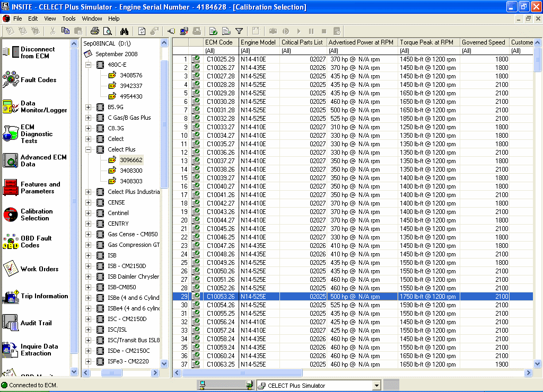Select Sep08INCAL (D:\) root item
The width and height of the screenshot is (543, 392).
point(107,43)
